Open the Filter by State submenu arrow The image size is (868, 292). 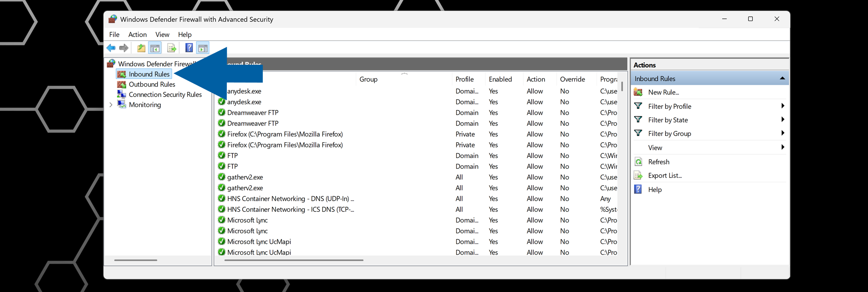tap(783, 119)
